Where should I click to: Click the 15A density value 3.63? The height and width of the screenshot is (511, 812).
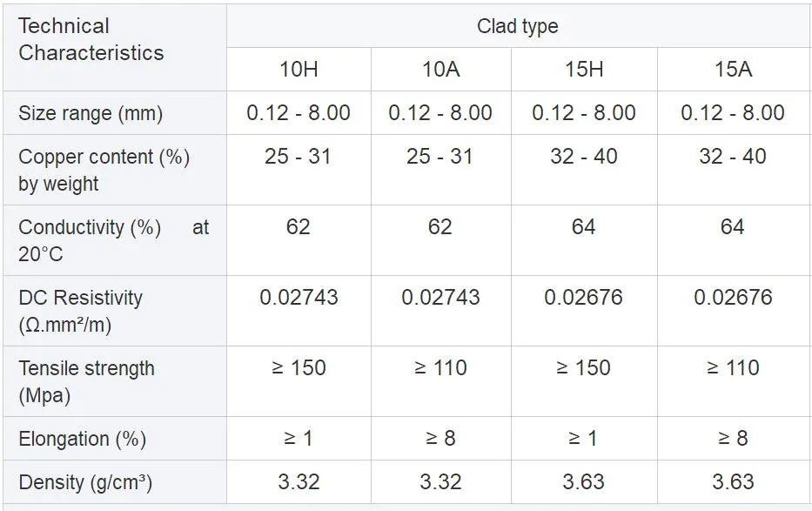[733, 482]
